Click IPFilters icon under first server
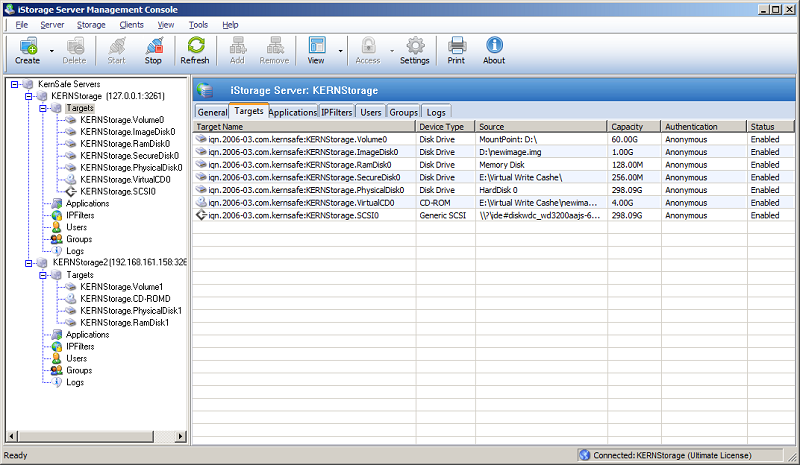This screenshot has width=800, height=465. (x=57, y=215)
